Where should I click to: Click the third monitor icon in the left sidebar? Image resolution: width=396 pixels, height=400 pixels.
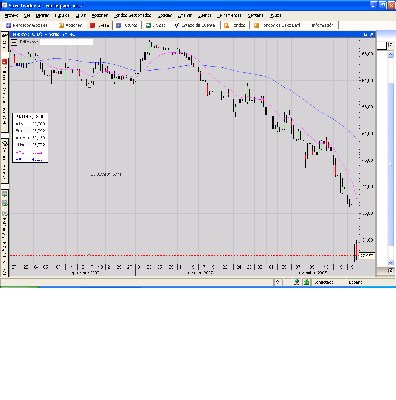click(5, 213)
